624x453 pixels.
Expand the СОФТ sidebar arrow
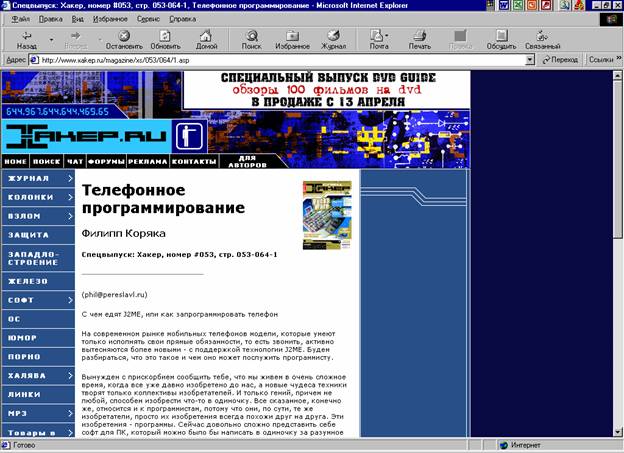coord(70,300)
